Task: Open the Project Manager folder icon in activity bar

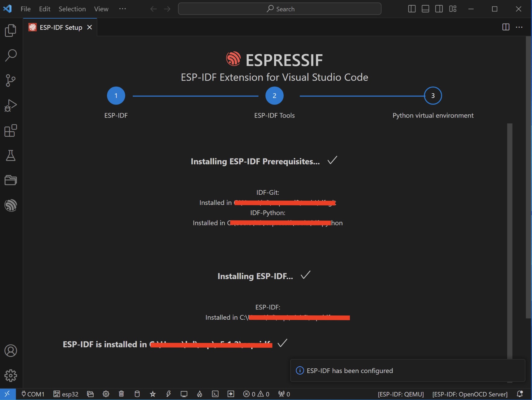Action: tap(11, 180)
